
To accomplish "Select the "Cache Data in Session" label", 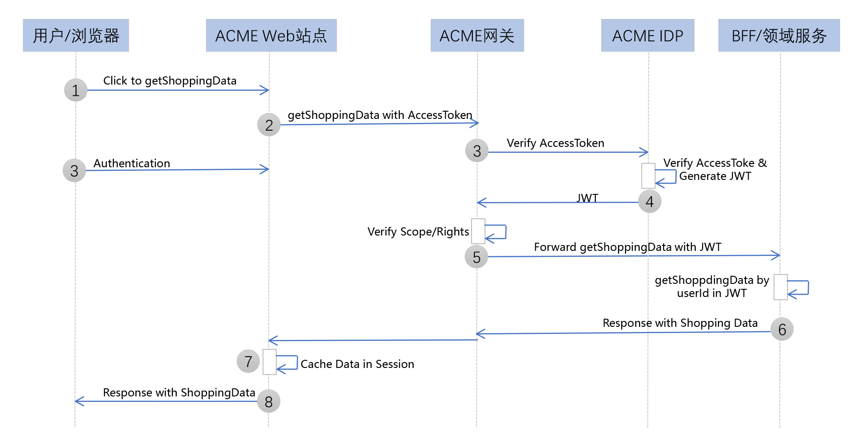I will (357, 364).
